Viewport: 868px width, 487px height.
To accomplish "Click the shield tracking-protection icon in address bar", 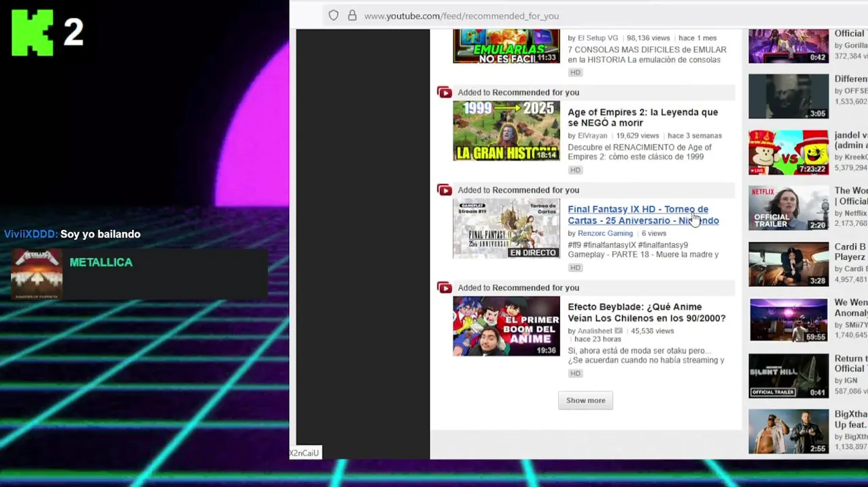I will (x=334, y=16).
